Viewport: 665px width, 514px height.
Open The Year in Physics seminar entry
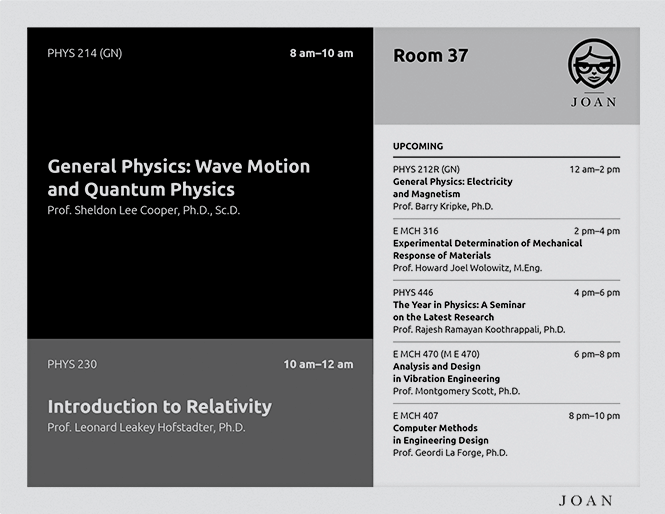tap(459, 310)
